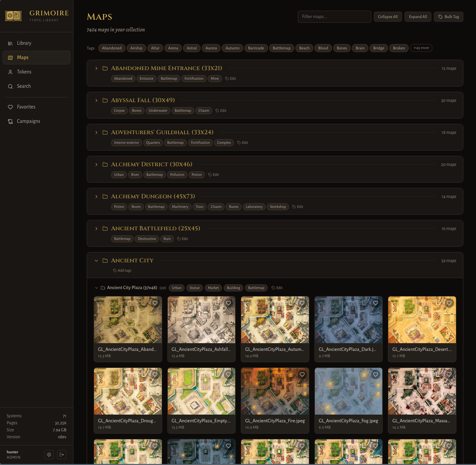
Task: Edit tags for Alchemy Dungeon
Action: [298, 207]
